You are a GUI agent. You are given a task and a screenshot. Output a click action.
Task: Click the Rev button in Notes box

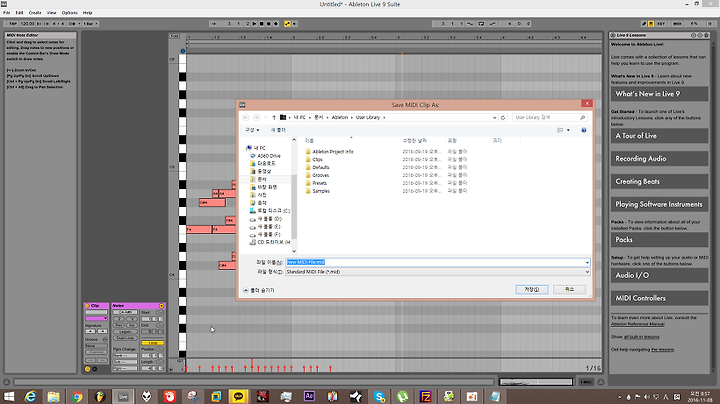tap(119, 325)
